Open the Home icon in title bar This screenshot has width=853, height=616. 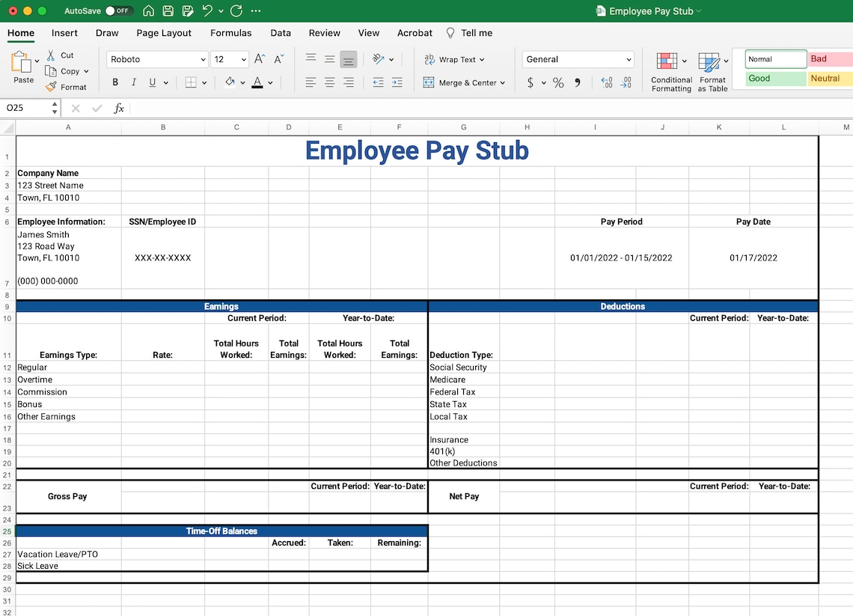coord(148,11)
